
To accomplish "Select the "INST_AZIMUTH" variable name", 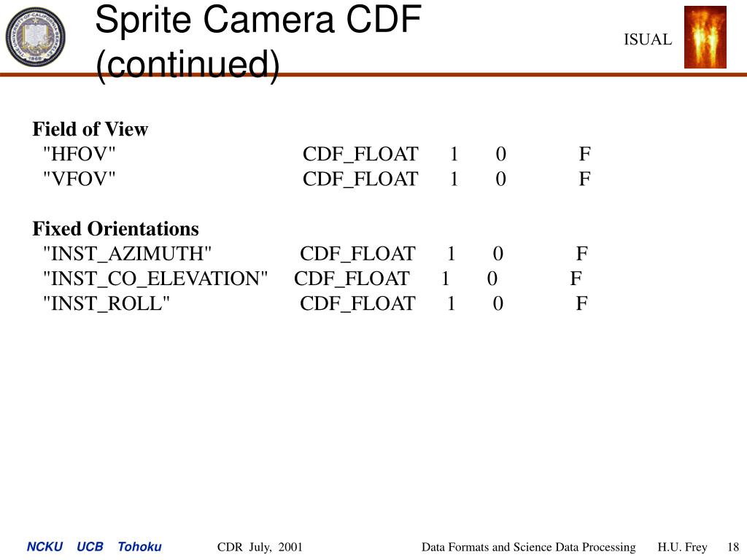I will (x=127, y=254).
